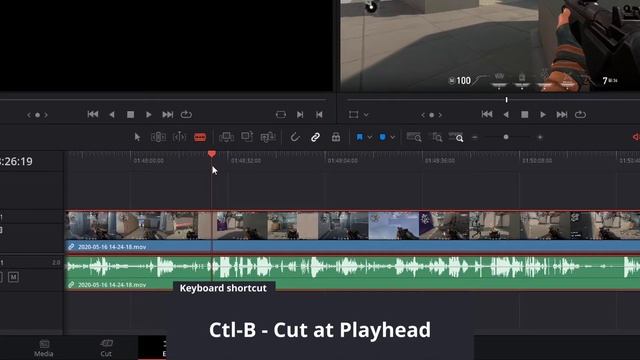This screenshot has height=360, width=640.
Task: Toggle Linked Selection chain icon
Action: (315, 137)
